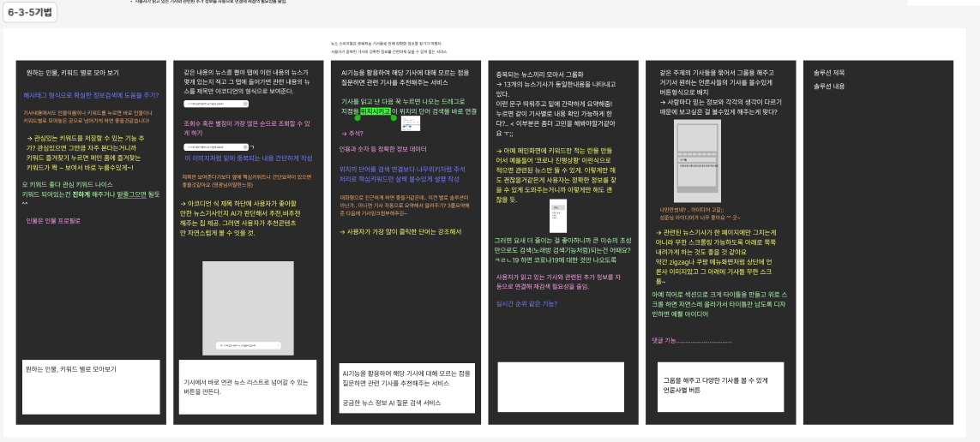Screen dimensions: 980x442
Task: Click the green highlighted word '위치시키고'
Action: (x=376, y=111)
